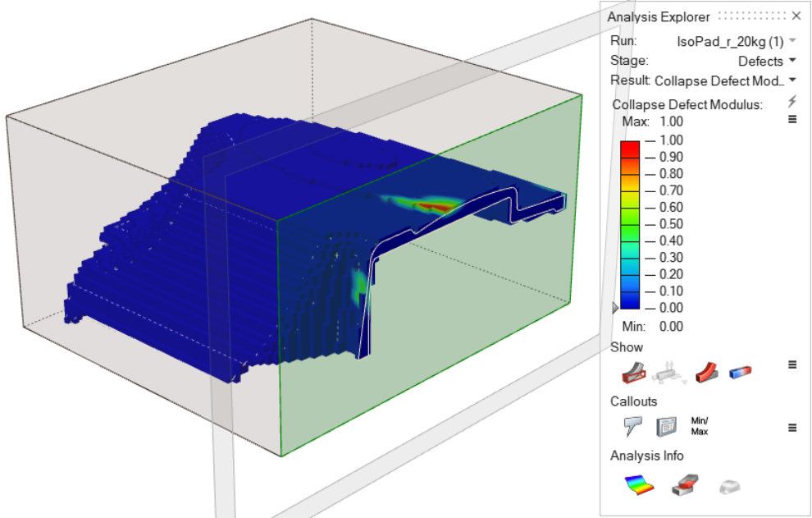Open the callout list table icon
The image size is (812, 518).
pyautogui.click(x=667, y=426)
